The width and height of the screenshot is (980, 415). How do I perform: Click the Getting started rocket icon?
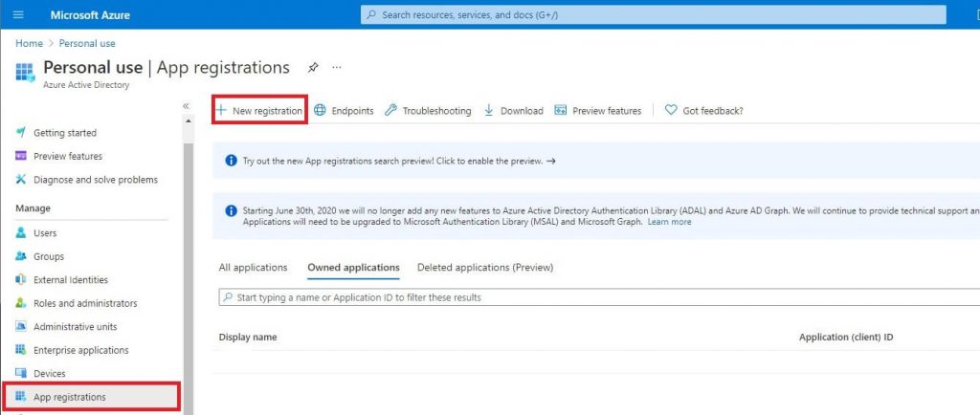[21, 132]
